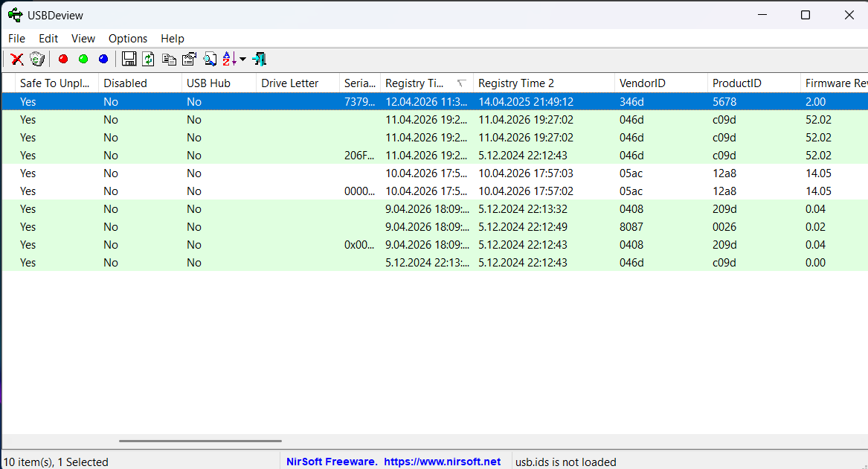Sort by the Disabled column header
The image size is (868, 469).
pos(140,83)
